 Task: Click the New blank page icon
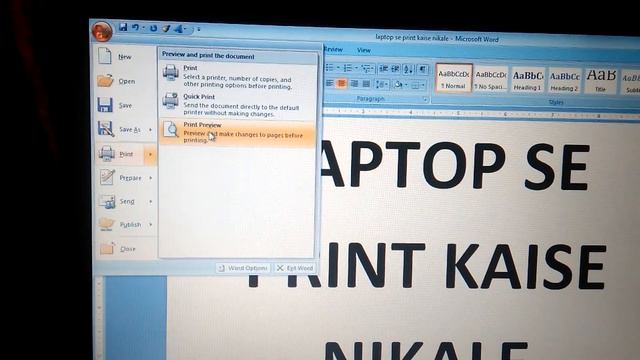coord(105,56)
